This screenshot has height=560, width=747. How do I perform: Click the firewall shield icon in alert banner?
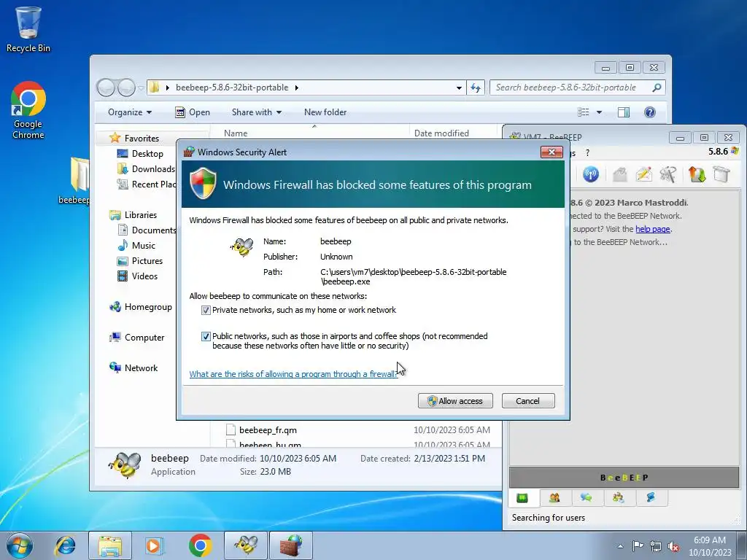click(x=203, y=184)
